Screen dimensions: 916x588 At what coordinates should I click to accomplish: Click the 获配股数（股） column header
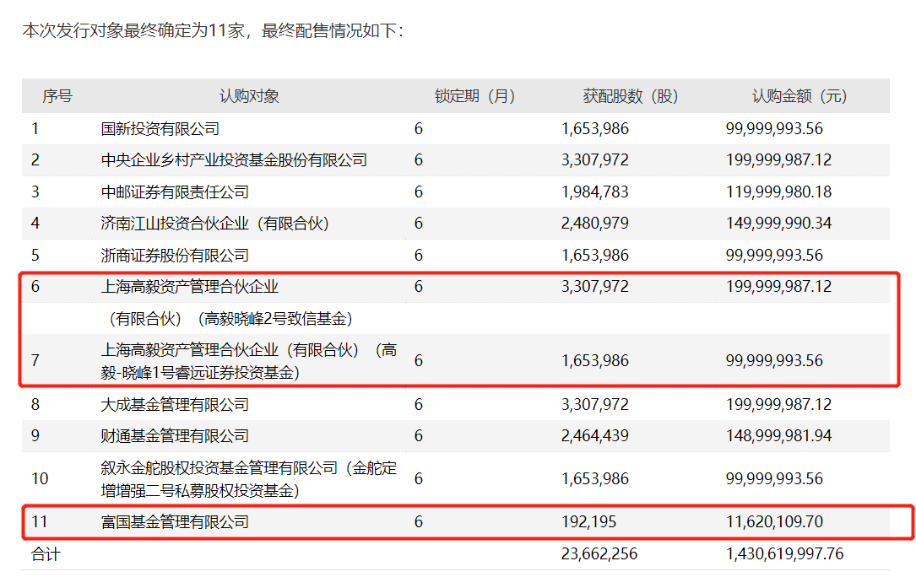click(631, 96)
